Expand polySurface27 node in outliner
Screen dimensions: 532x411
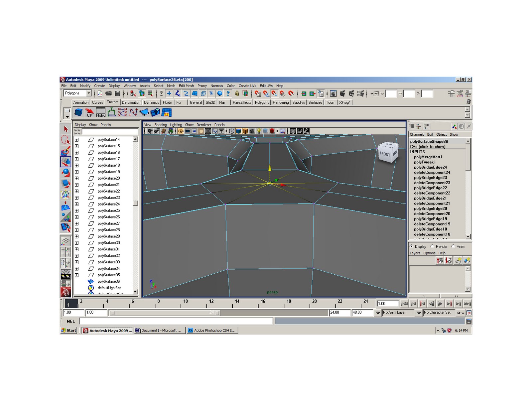click(76, 223)
